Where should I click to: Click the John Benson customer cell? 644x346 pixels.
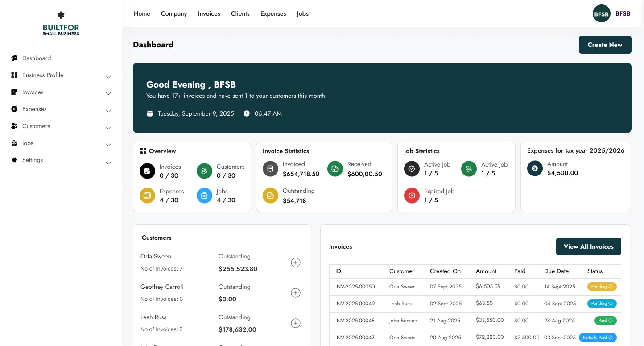[403, 321]
